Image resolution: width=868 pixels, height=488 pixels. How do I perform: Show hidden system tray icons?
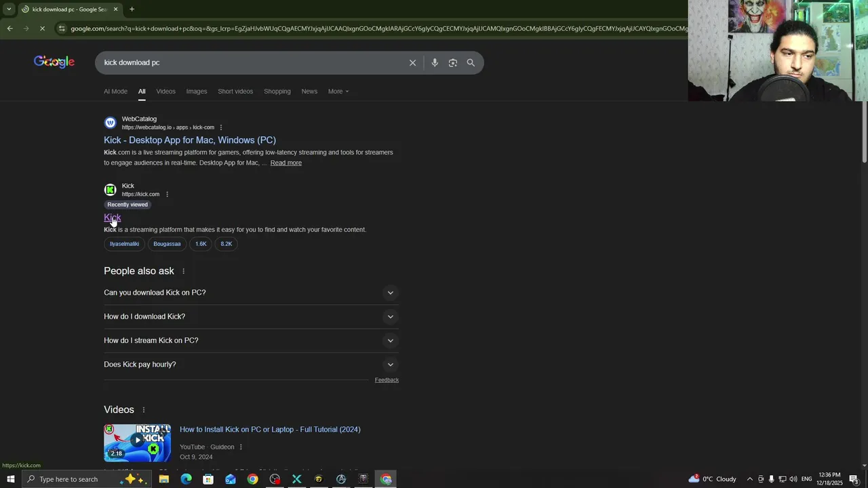[749, 479]
